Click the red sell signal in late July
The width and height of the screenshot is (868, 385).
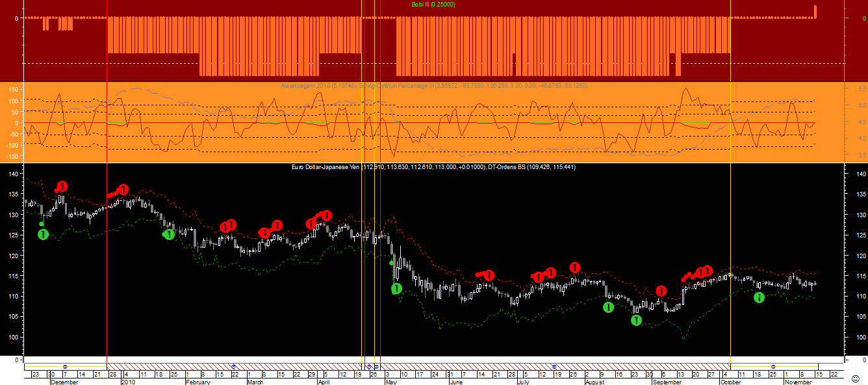point(575,267)
